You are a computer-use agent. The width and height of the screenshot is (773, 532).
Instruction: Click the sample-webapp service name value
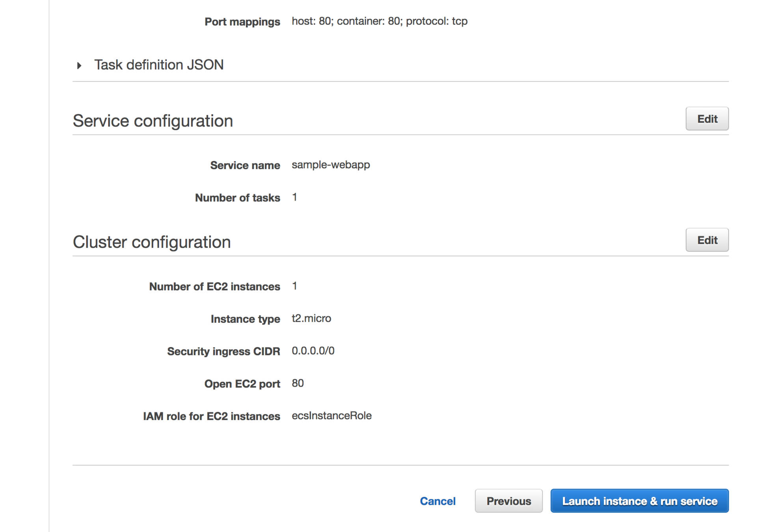pos(330,165)
